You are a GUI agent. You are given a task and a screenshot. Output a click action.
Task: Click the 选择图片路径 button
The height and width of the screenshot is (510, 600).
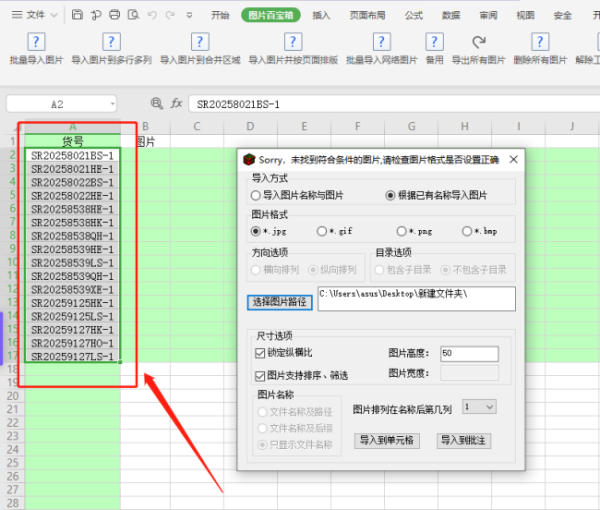coord(279,301)
